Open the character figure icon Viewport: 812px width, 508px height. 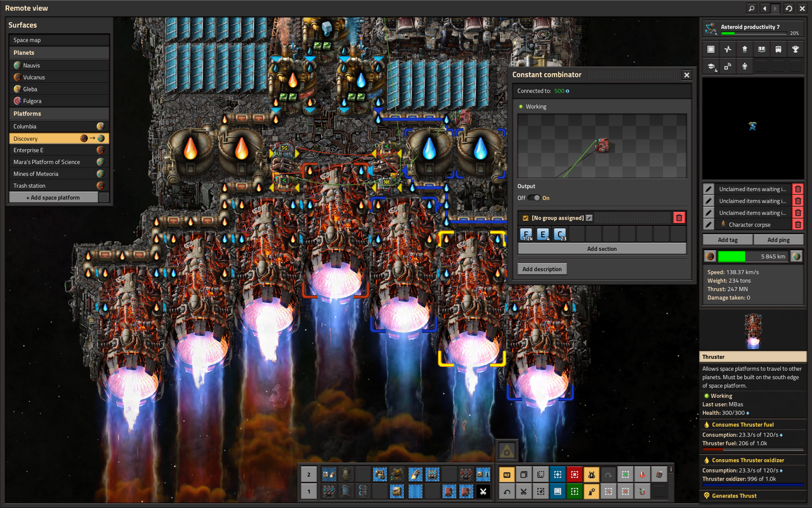coord(745,66)
